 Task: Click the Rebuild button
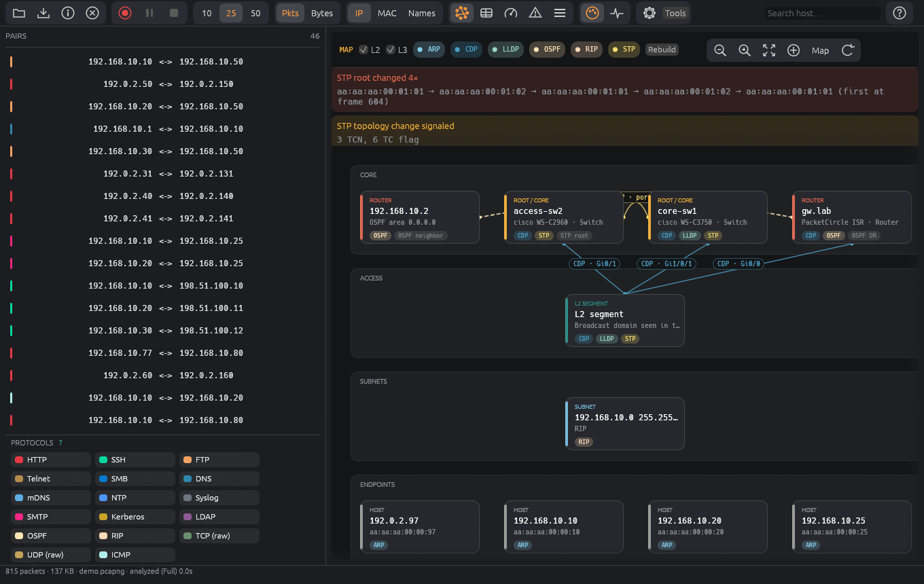tap(662, 50)
